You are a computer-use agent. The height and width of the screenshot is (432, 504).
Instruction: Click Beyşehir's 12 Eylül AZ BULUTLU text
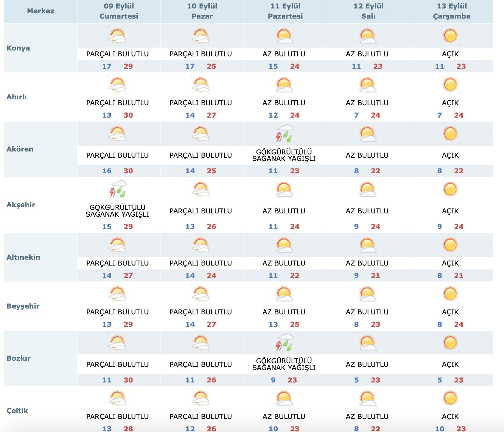[x=367, y=312]
